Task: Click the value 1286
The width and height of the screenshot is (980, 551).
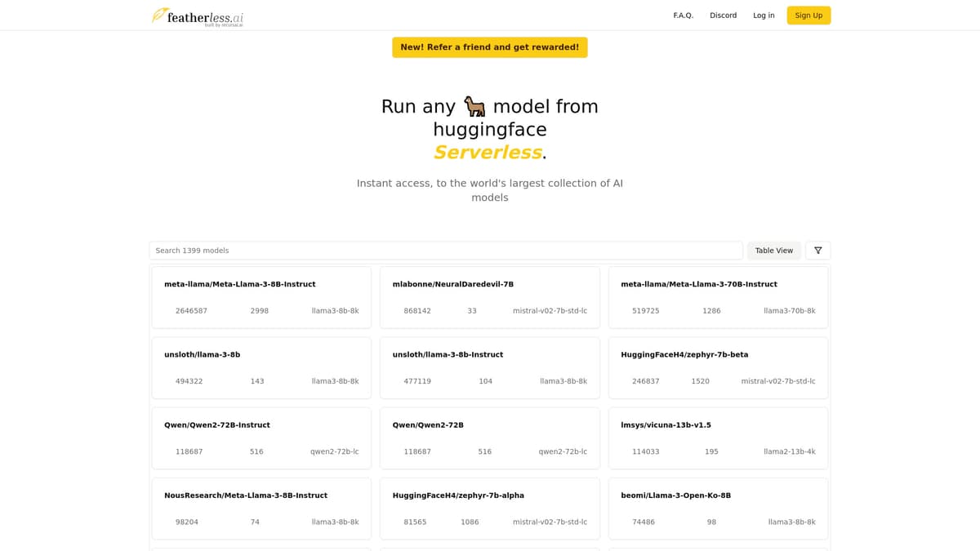Action: pyautogui.click(x=711, y=311)
